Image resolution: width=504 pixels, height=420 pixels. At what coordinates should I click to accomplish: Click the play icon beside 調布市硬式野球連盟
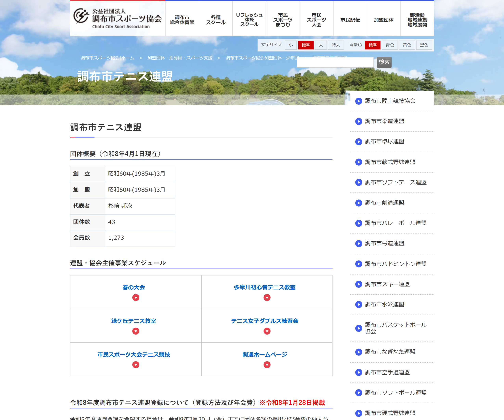(359, 413)
